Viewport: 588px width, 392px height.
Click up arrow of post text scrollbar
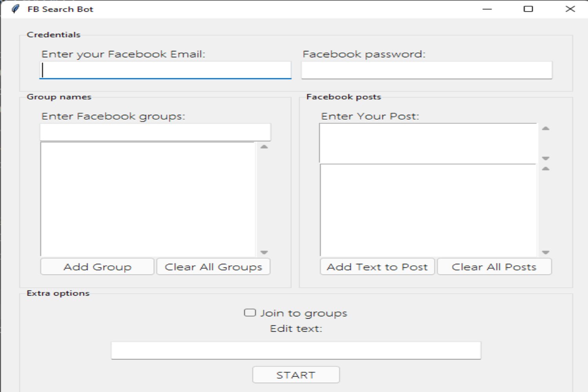click(546, 129)
